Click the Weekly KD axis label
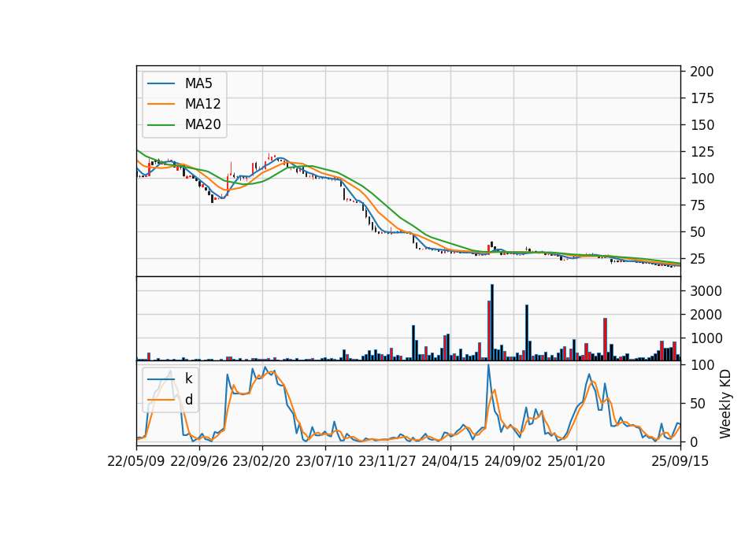The width and height of the screenshot is (756, 543). pyautogui.click(x=725, y=404)
